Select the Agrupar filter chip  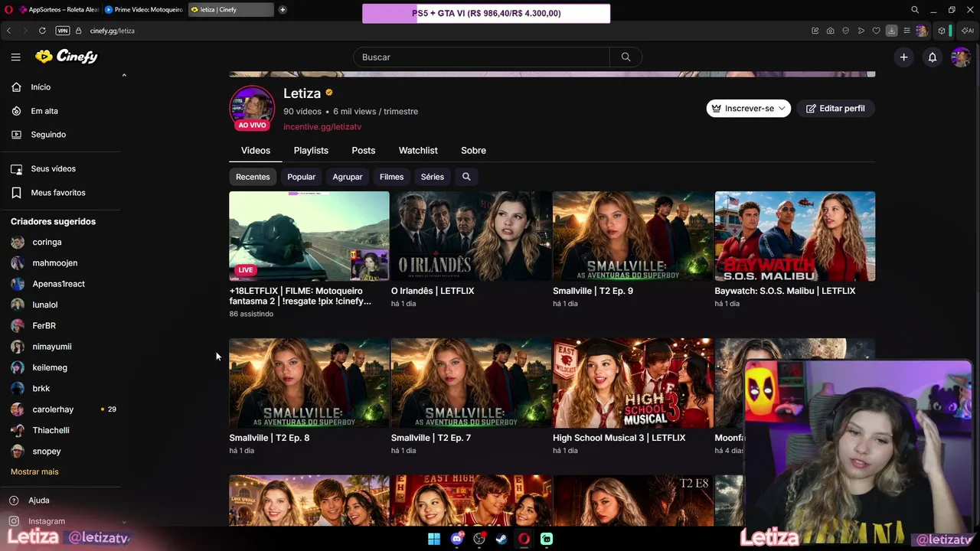[x=347, y=177]
